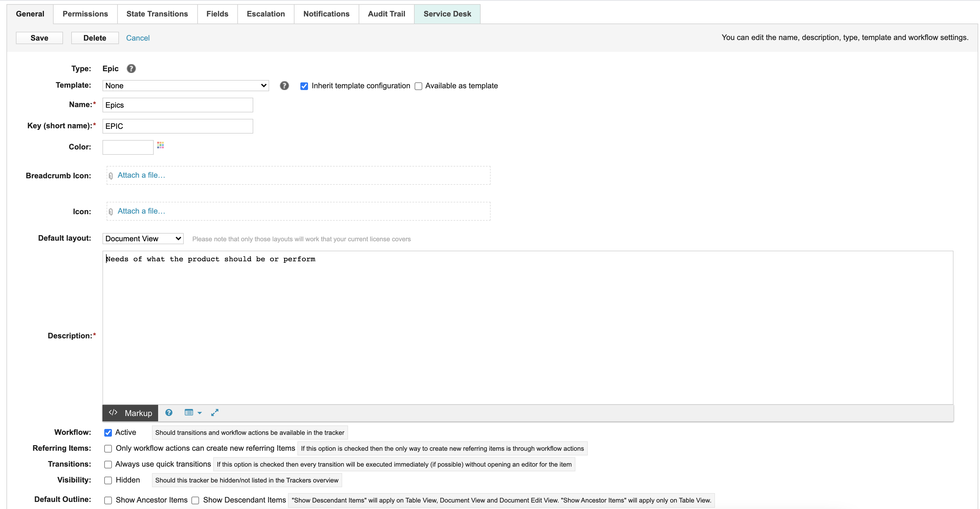
Task: Click the paperclip to attach a Breadcrumb Icon
Action: click(x=111, y=176)
